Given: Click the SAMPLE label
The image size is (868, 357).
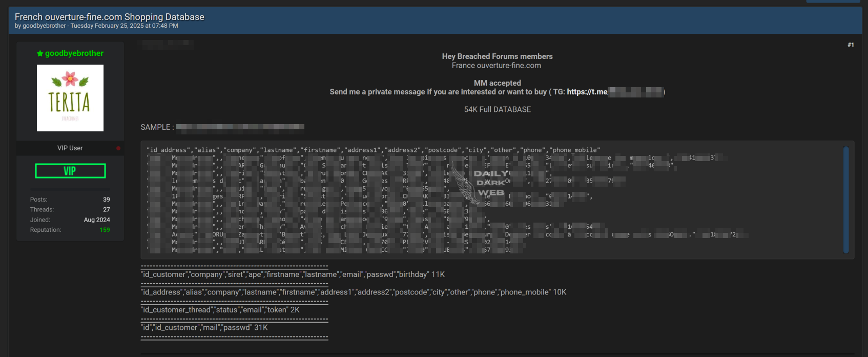Looking at the screenshot, I should tap(157, 127).
